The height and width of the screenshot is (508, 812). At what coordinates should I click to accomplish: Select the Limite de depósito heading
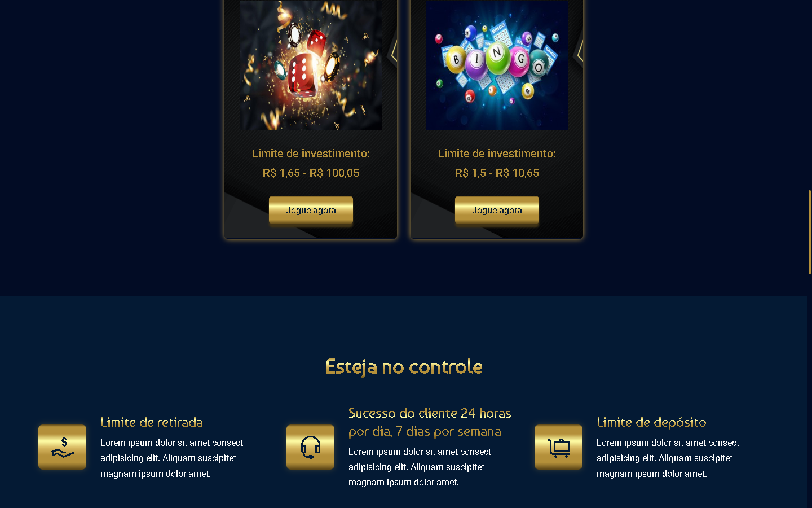(651, 422)
